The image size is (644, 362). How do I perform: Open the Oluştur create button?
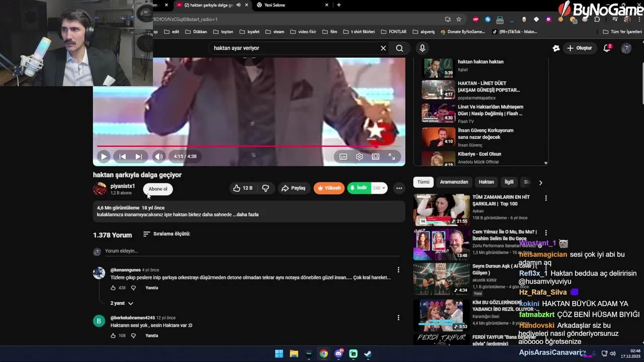(580, 48)
